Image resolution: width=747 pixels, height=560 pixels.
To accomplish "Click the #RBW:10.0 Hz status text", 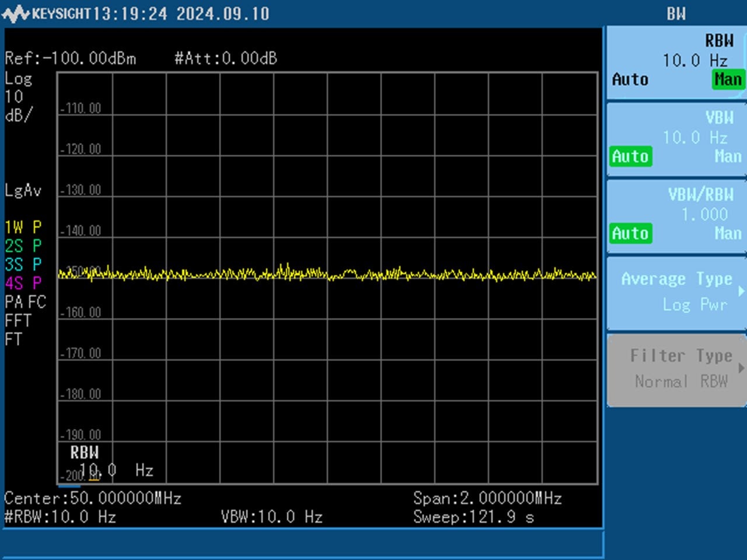I will pos(60,517).
